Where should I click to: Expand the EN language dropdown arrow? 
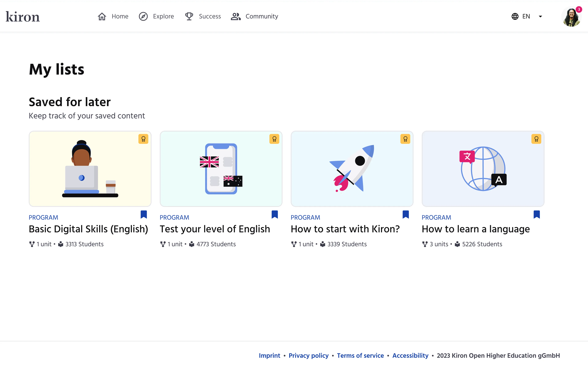(540, 16)
